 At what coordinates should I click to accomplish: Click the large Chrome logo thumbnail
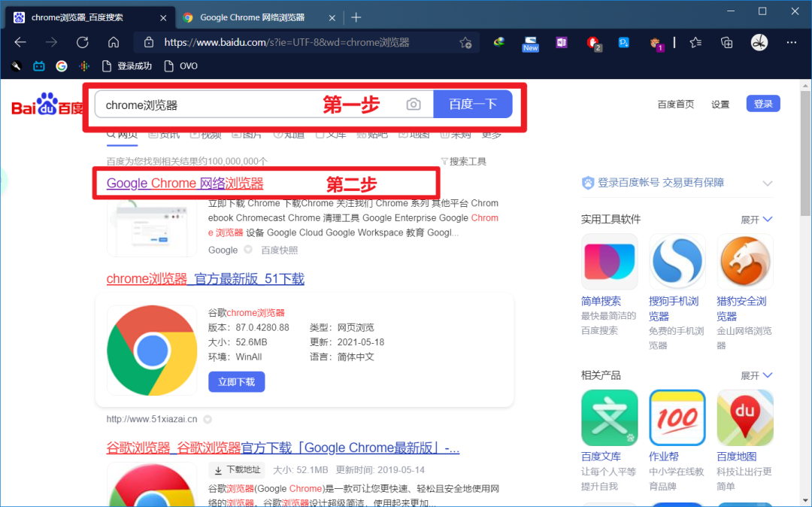pyautogui.click(x=152, y=351)
